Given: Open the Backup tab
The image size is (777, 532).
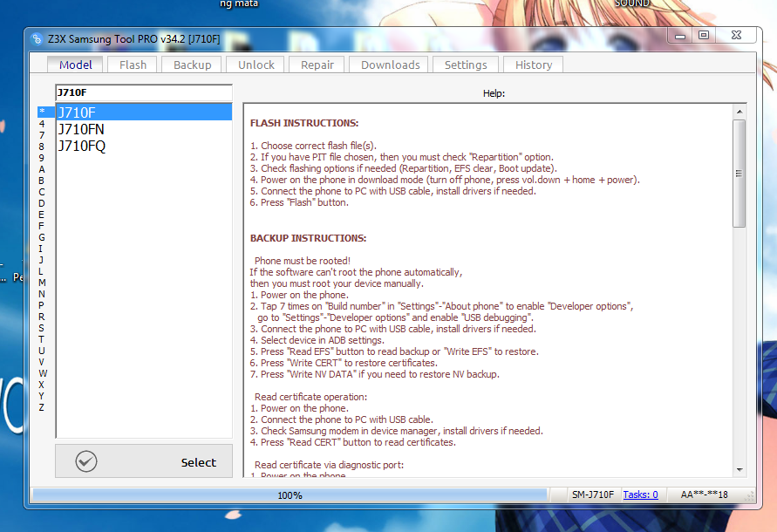Looking at the screenshot, I should coord(192,65).
